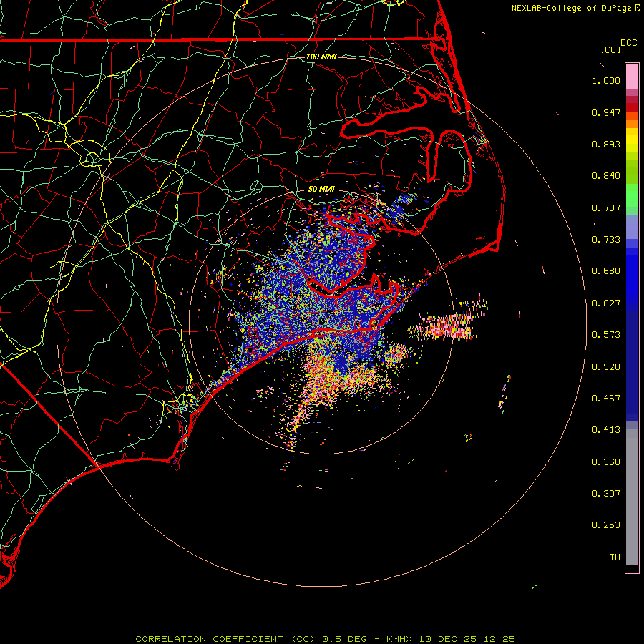Select the 0.627 scale value
This screenshot has width=644, height=644.
click(606, 303)
